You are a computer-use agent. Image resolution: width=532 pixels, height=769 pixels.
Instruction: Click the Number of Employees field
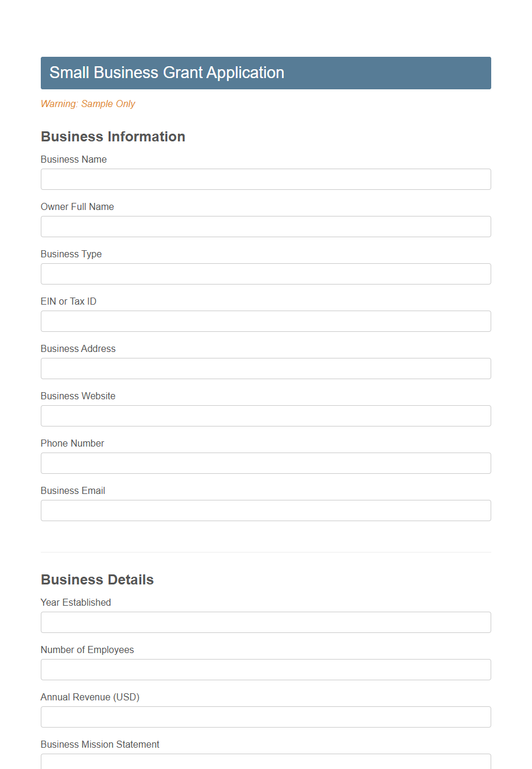(x=265, y=670)
